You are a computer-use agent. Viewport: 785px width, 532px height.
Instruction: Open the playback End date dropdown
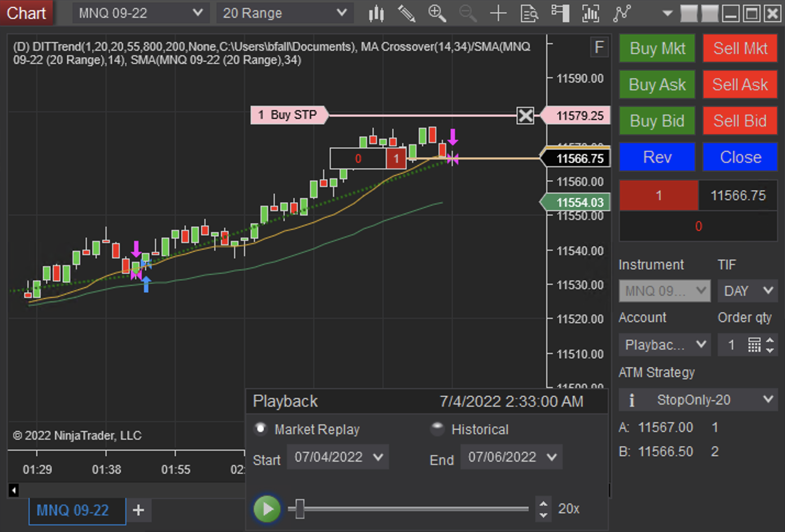point(511,457)
